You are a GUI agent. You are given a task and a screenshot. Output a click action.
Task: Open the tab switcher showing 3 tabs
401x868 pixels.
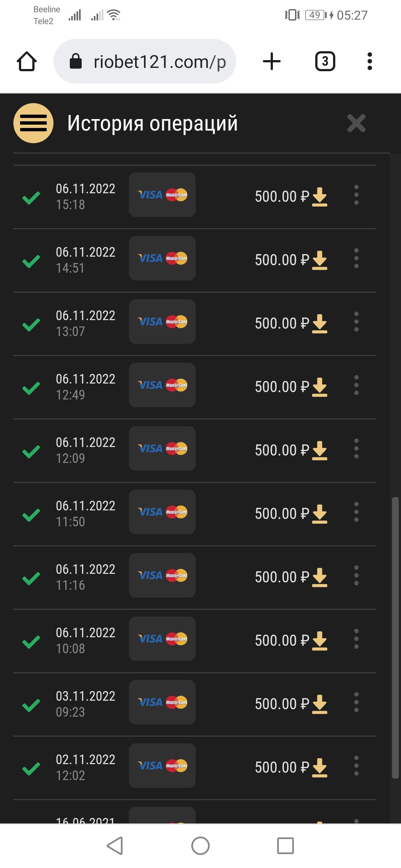click(325, 62)
